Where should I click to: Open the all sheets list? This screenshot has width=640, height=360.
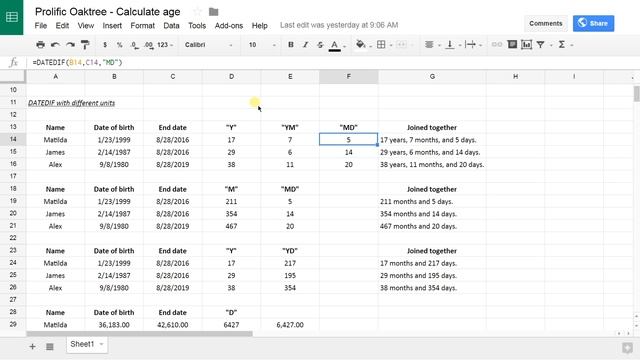pos(50,347)
